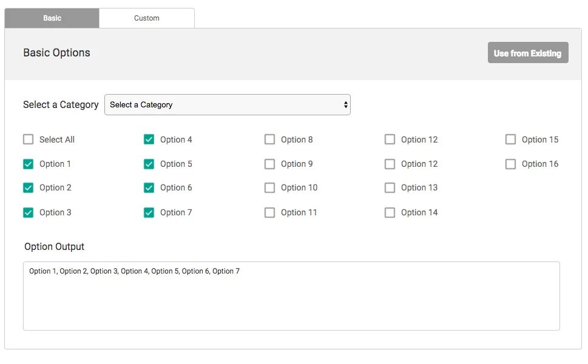Uncheck the Option 7 checkbox
Image resolution: width=588 pixels, height=364 pixels.
click(x=149, y=212)
